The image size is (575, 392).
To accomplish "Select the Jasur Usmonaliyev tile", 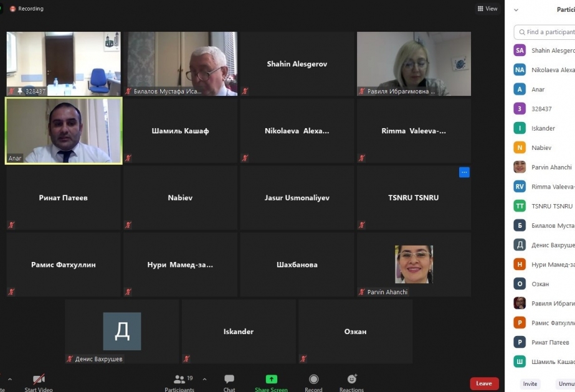I will pos(297,198).
